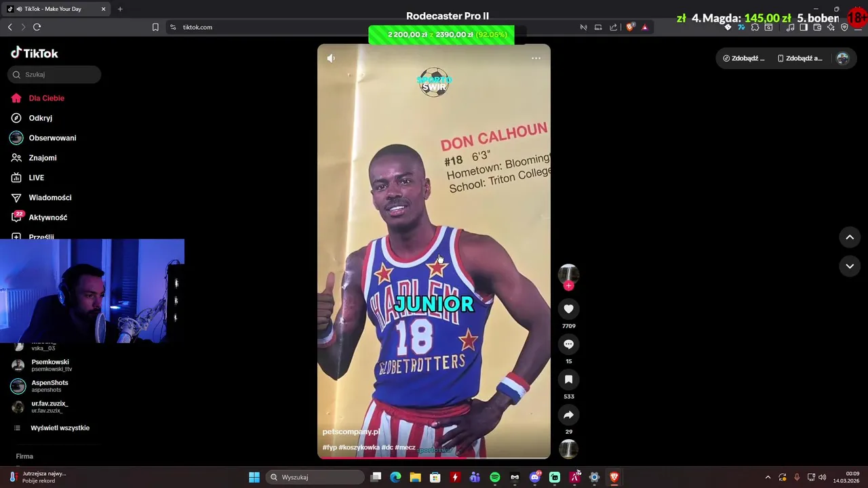This screenshot has height=488, width=868.
Task: Open Microsoft Edge from taskbar
Action: click(395, 477)
